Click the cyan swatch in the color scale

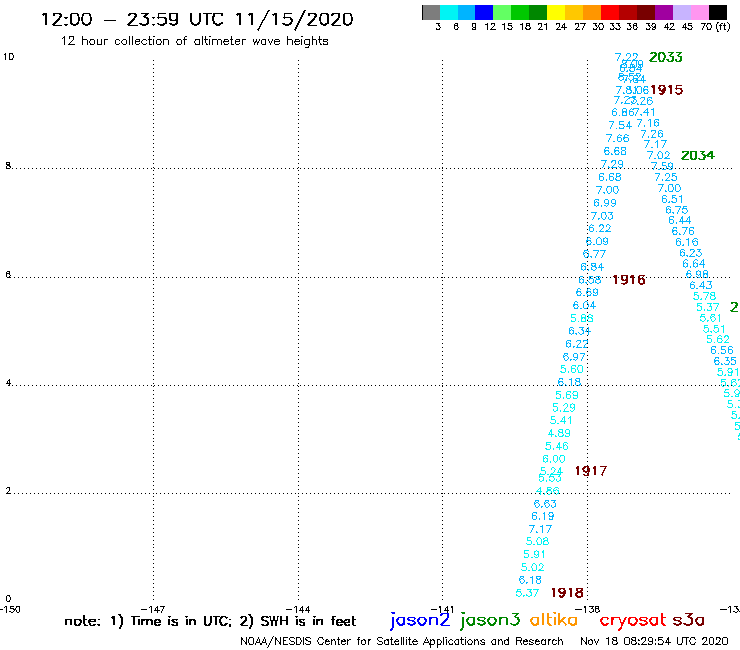449,12
